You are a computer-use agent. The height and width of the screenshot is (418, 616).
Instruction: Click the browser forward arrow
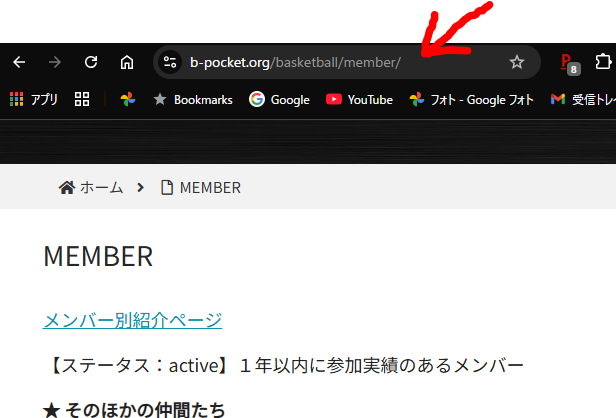(55, 62)
